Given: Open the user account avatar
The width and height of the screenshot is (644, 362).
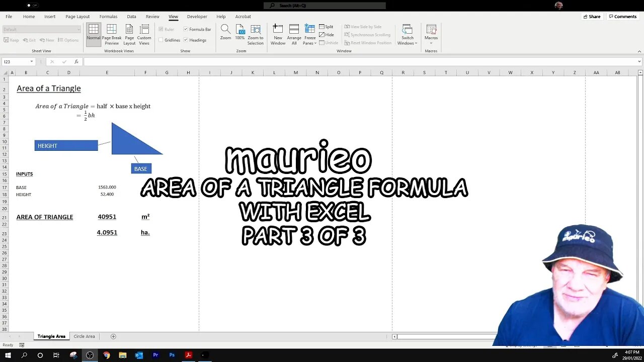Looking at the screenshot, I should click(558, 6).
